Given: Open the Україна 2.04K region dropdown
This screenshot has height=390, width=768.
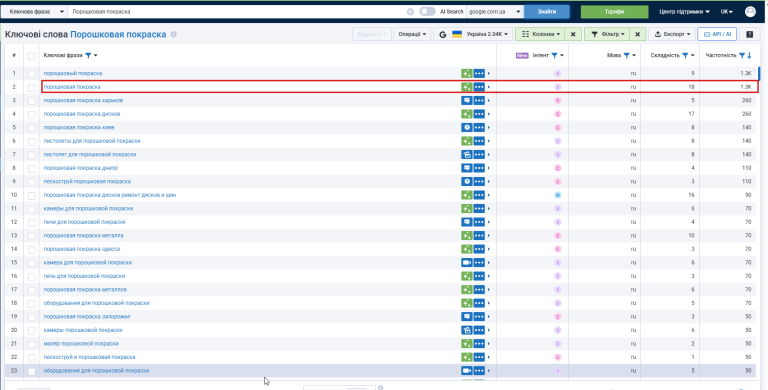Looking at the screenshot, I should 473,34.
